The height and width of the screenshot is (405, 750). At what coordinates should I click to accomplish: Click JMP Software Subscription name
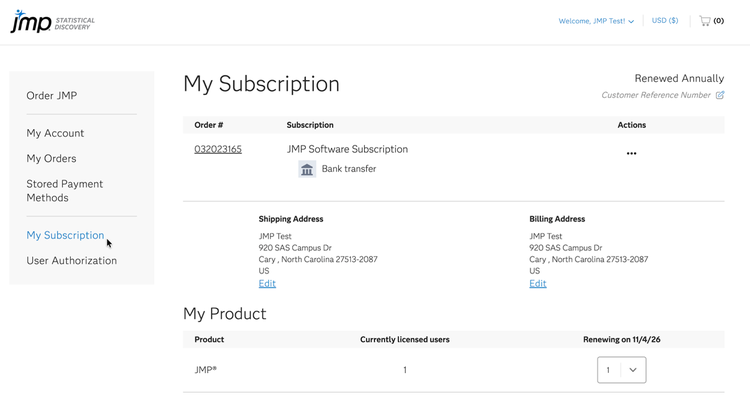point(347,149)
